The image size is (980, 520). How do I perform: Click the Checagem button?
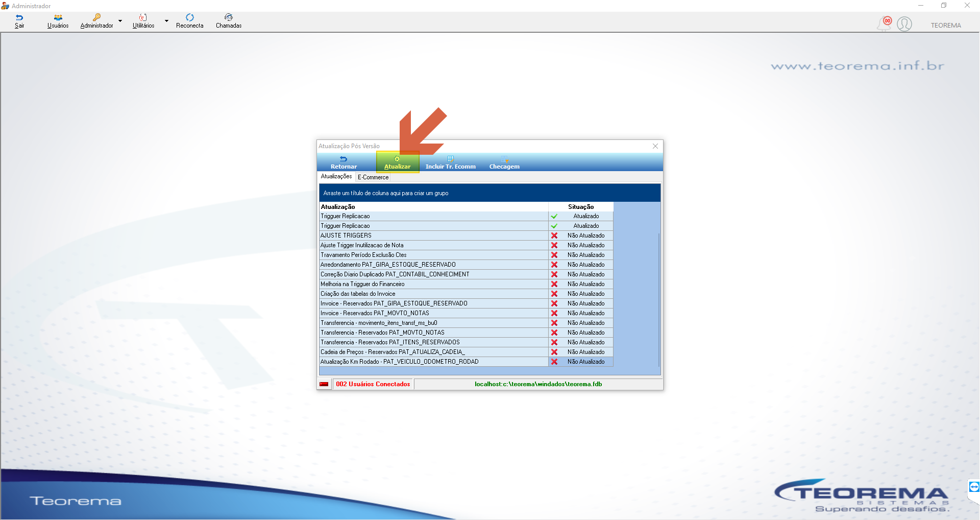point(504,162)
